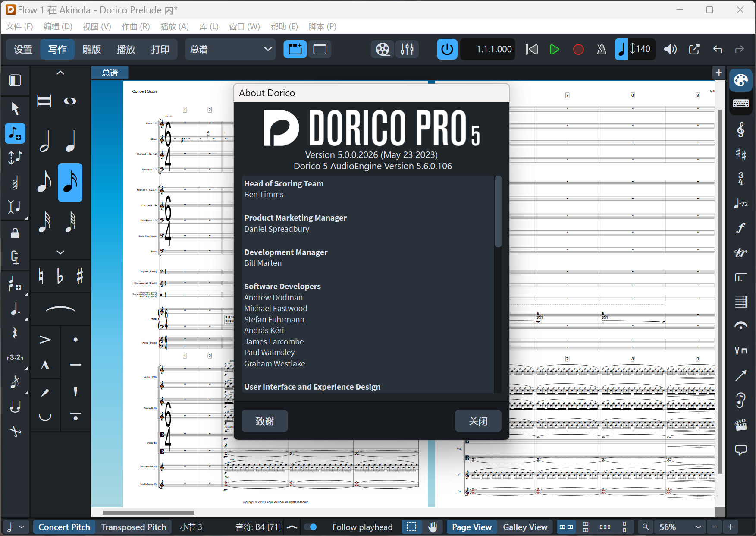Image resolution: width=756 pixels, height=536 pixels.
Task: Close the About Dorico dialog with 关闭
Action: point(478,421)
